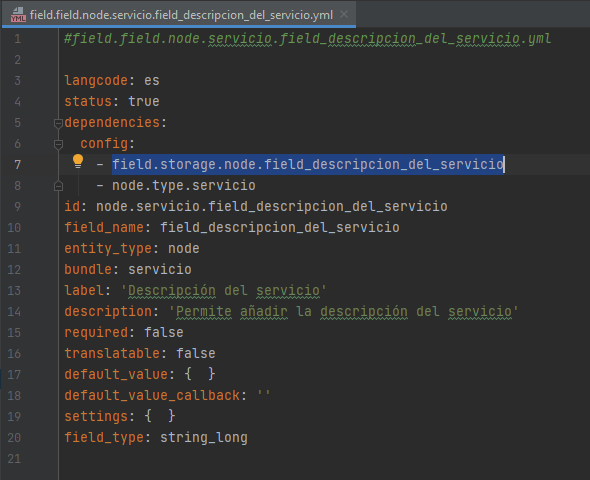Click line number 17 in gutter
The image size is (590, 480).
coord(14,375)
